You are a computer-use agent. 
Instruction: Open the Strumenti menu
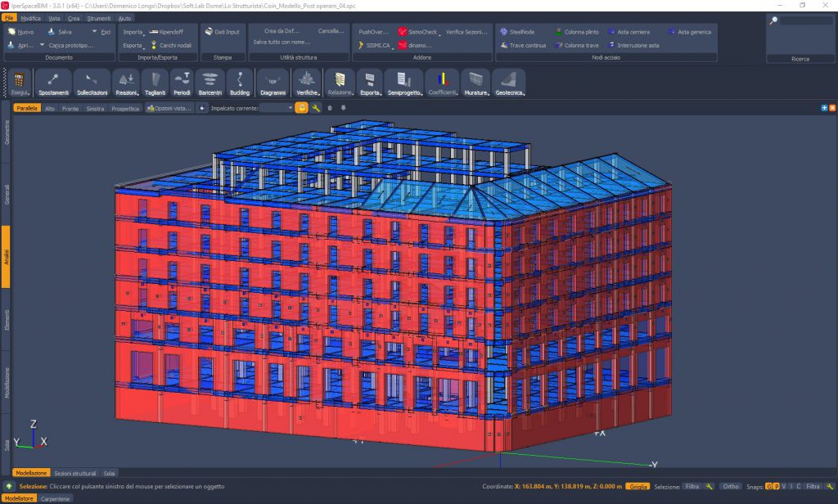click(x=100, y=17)
